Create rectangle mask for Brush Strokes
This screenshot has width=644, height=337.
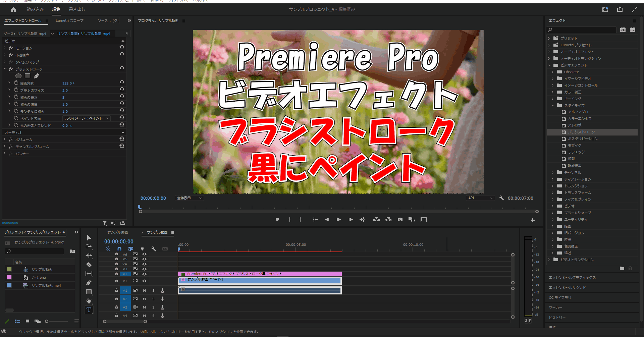(x=28, y=76)
